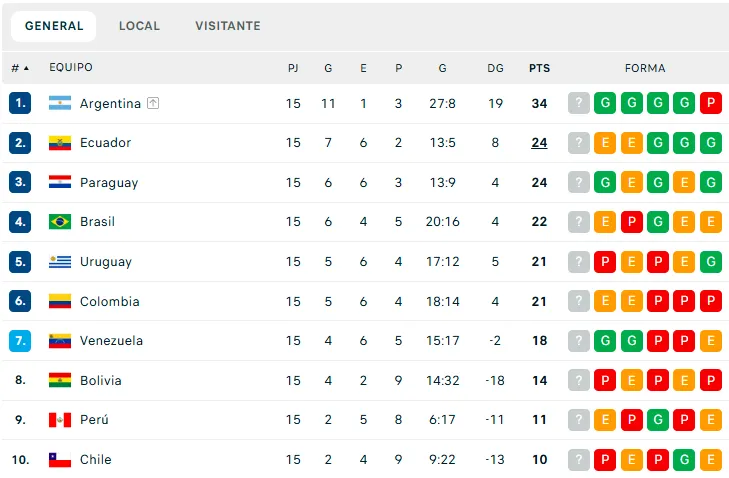This screenshot has width=729, height=478.
Task: Open the Venezuela team link
Action: coord(111,341)
